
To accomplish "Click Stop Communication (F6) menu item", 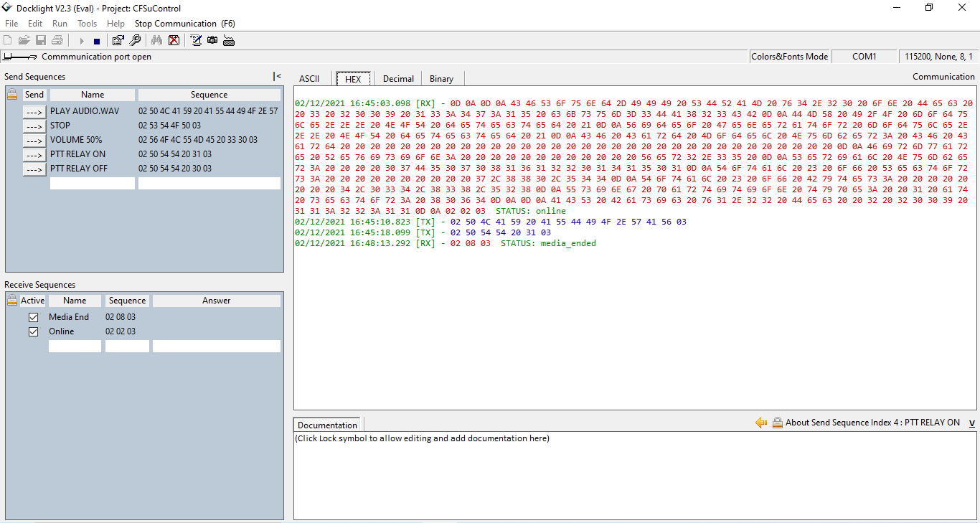I will pyautogui.click(x=184, y=24).
